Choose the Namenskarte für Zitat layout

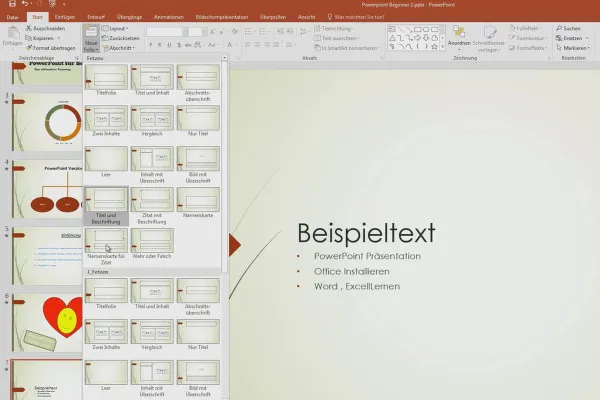pyautogui.click(x=106, y=247)
